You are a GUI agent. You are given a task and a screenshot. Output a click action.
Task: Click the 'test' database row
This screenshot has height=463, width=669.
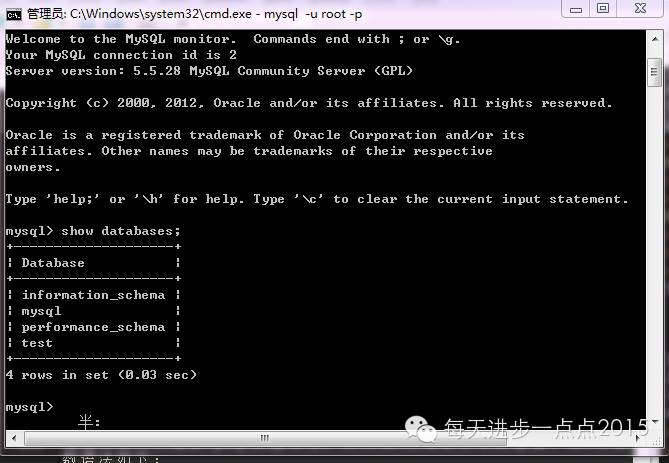click(x=37, y=343)
